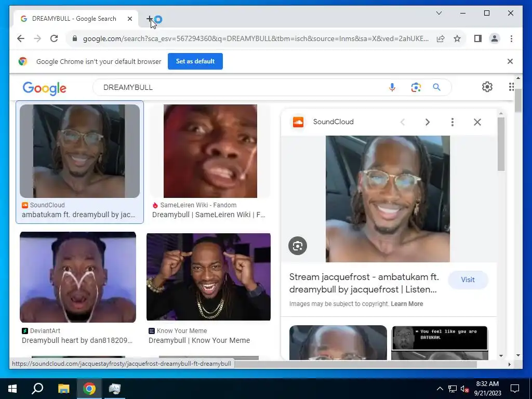The height and width of the screenshot is (399, 532).
Task: Click the large preview image
Action: (388, 199)
